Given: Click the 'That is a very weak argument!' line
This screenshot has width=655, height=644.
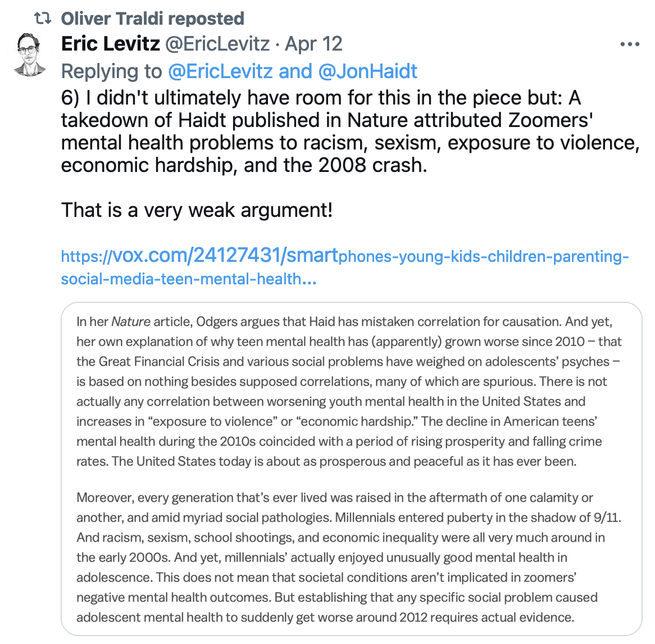Looking at the screenshot, I should pyautogui.click(x=197, y=210).
